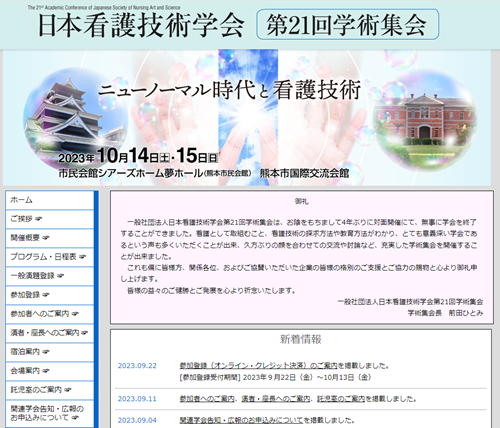Image resolution: width=500 pixels, height=428 pixels.
Task: Click the 2023.09.11 news date
Action: 137,399
